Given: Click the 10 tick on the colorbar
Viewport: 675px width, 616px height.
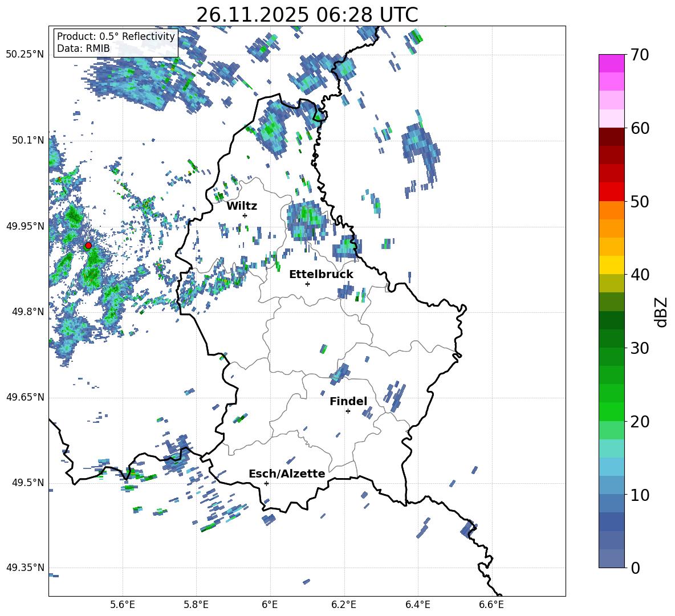Looking at the screenshot, I should 640,495.
